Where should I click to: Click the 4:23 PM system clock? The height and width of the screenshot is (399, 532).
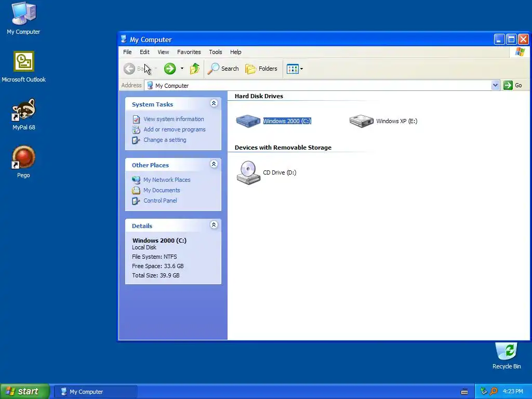pyautogui.click(x=513, y=392)
